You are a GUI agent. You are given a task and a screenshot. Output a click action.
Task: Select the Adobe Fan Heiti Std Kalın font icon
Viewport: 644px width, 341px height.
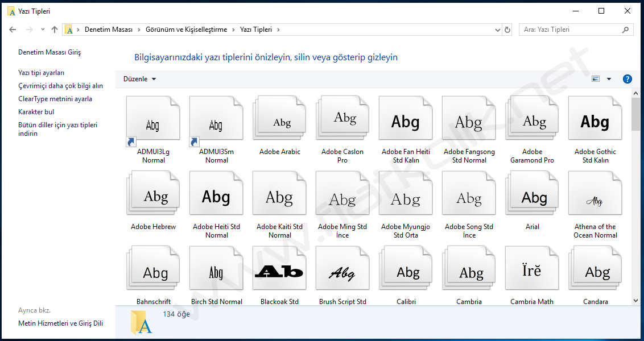[x=406, y=119]
